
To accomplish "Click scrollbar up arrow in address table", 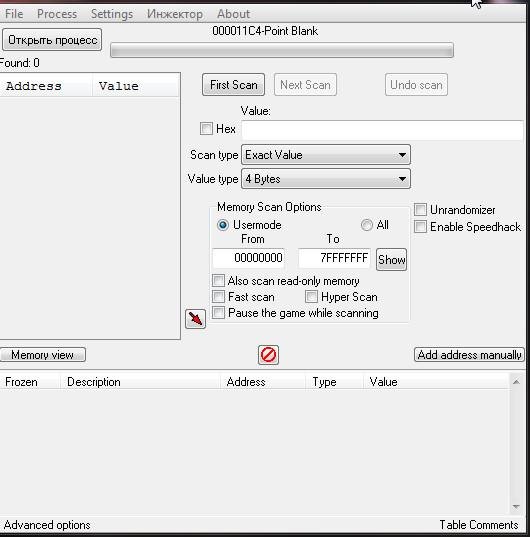I will pyautogui.click(x=516, y=382).
